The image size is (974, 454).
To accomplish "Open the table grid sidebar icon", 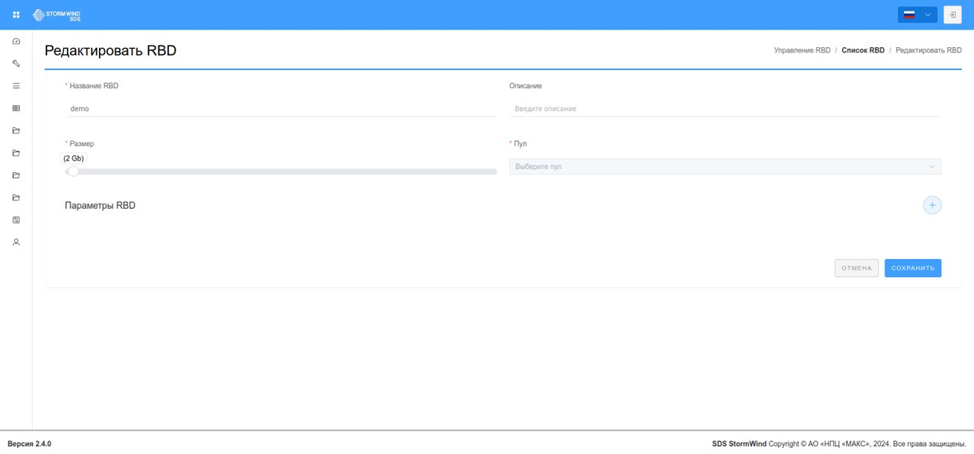I will tap(16, 108).
